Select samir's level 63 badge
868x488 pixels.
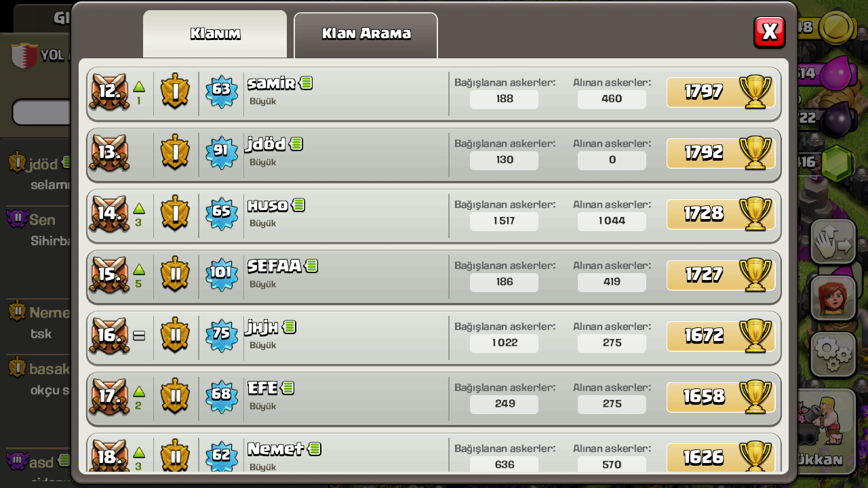[222, 91]
